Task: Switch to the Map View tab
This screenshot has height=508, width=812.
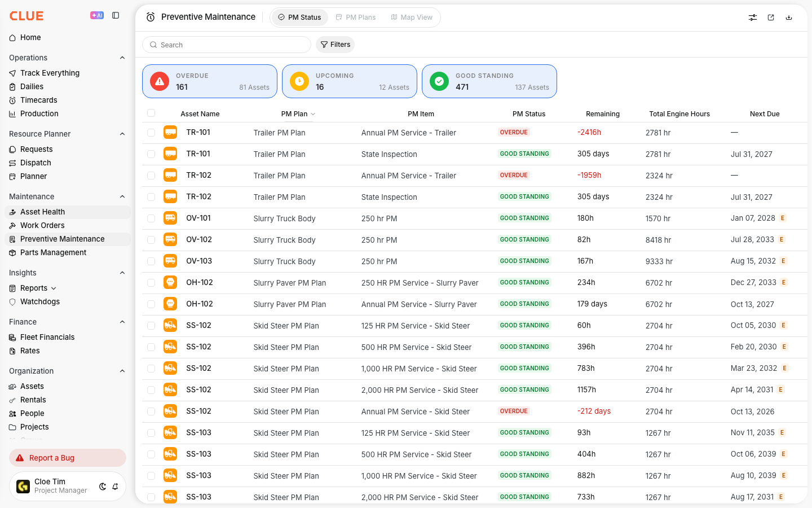Action: pyautogui.click(x=412, y=17)
